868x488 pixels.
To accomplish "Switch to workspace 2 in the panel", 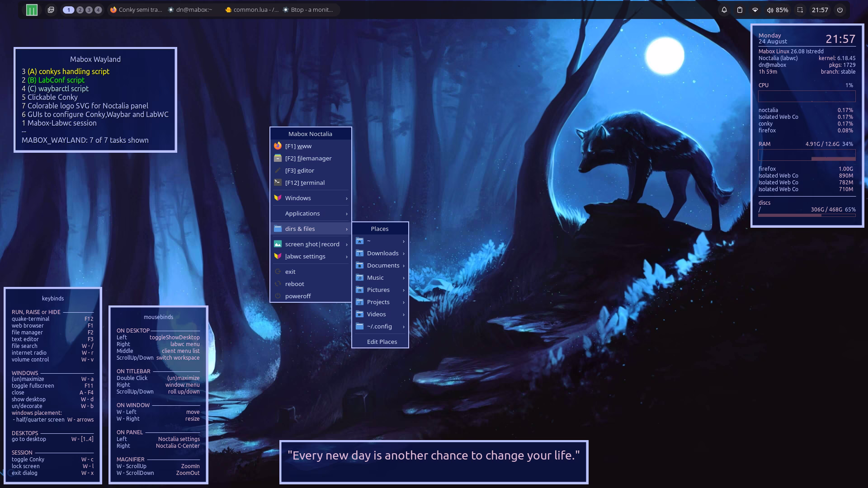I will (x=80, y=10).
